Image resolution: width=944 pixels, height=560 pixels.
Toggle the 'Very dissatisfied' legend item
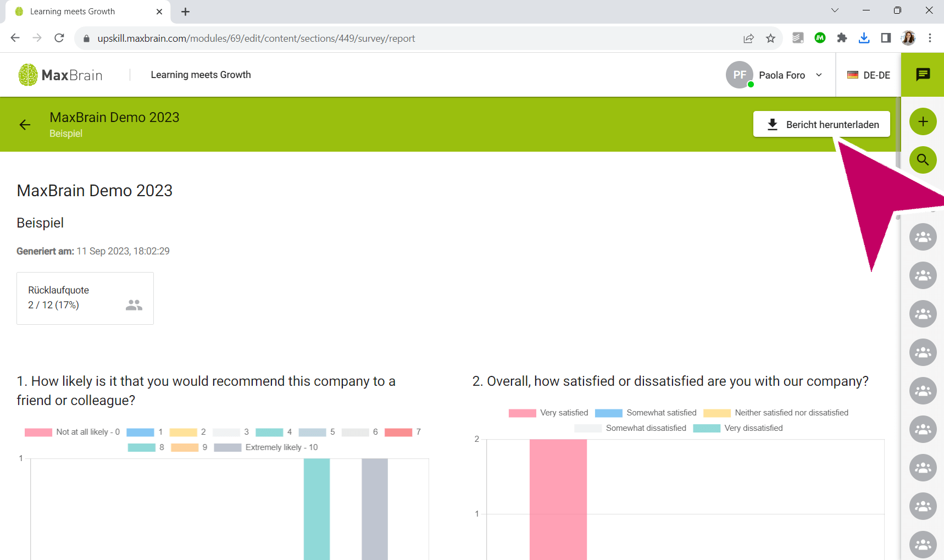(x=738, y=428)
